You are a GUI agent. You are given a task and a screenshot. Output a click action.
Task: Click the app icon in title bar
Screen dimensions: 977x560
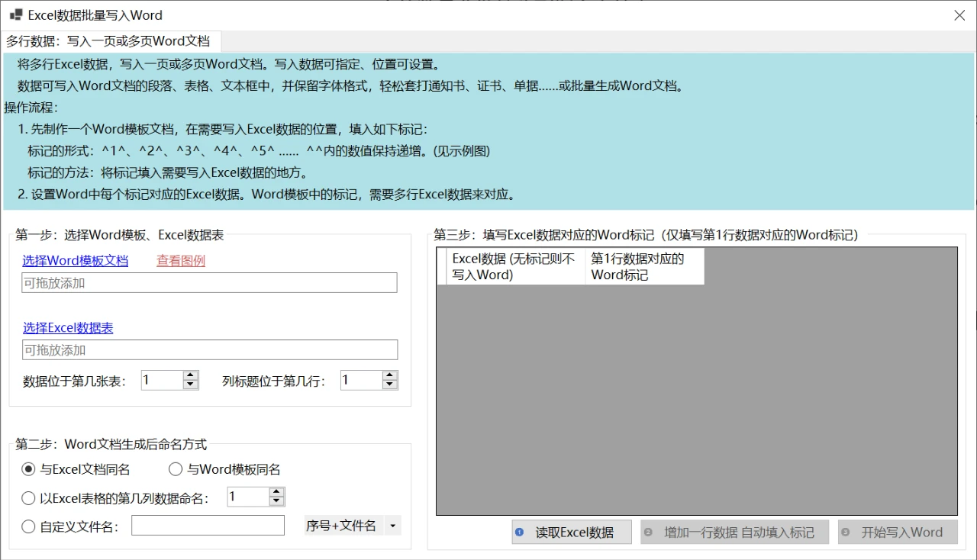click(x=15, y=14)
